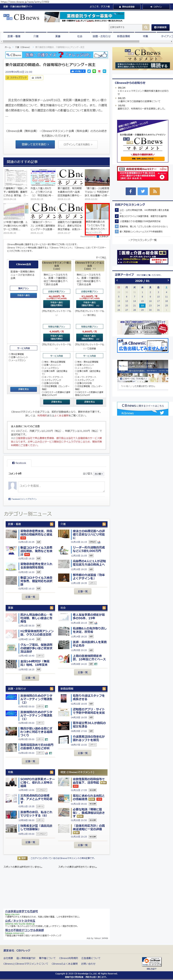Share article via LINE icon
This screenshot has width=173, height=980.
click(94, 71)
